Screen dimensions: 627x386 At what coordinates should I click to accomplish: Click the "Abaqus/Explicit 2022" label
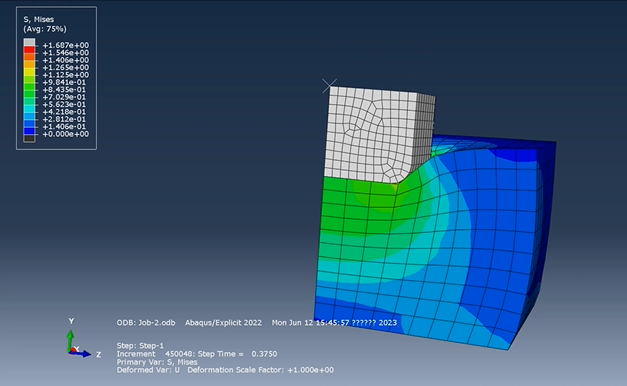[x=223, y=323]
